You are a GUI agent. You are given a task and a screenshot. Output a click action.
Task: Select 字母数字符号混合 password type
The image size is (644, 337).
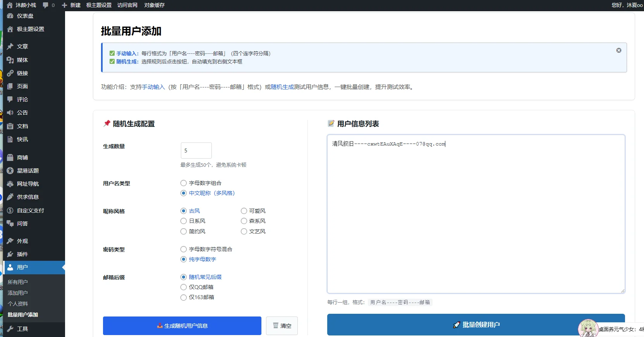click(184, 249)
